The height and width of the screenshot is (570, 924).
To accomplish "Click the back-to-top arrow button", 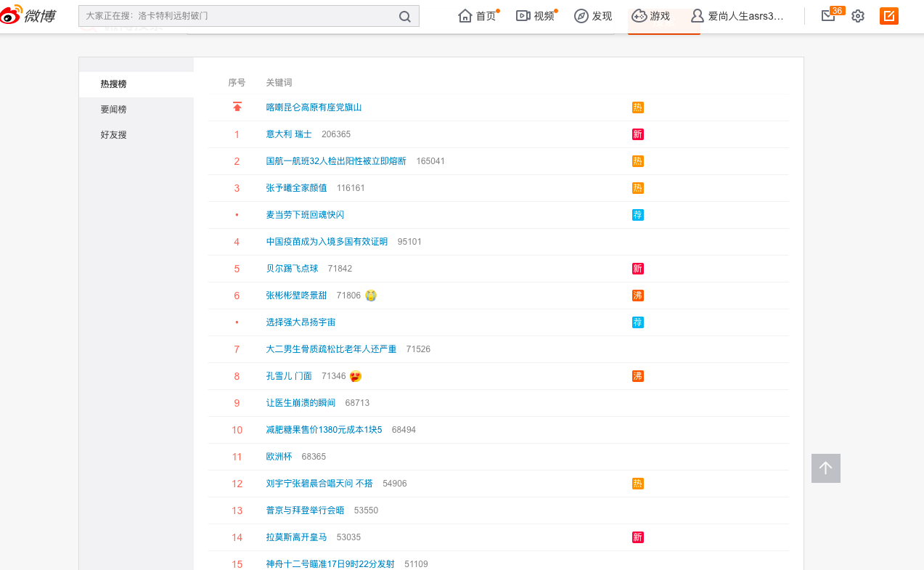I will [826, 468].
